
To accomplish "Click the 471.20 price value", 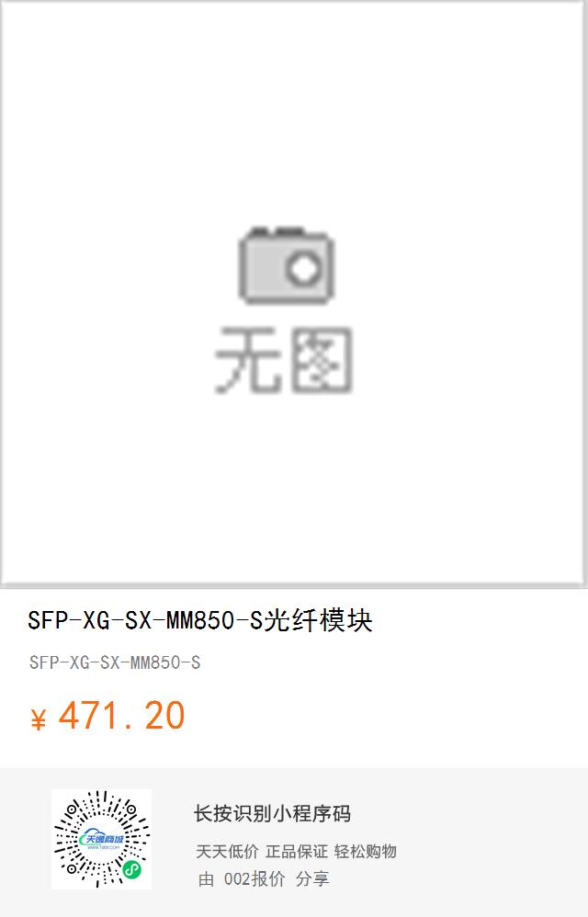I will click(121, 716).
